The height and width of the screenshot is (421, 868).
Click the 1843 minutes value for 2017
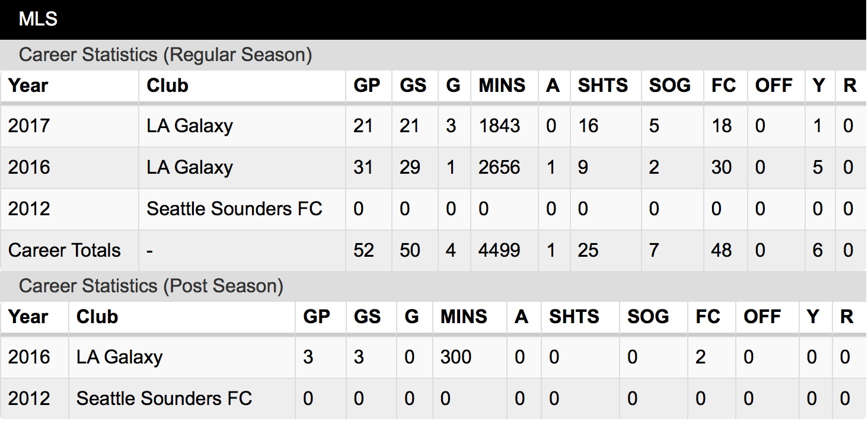(499, 126)
